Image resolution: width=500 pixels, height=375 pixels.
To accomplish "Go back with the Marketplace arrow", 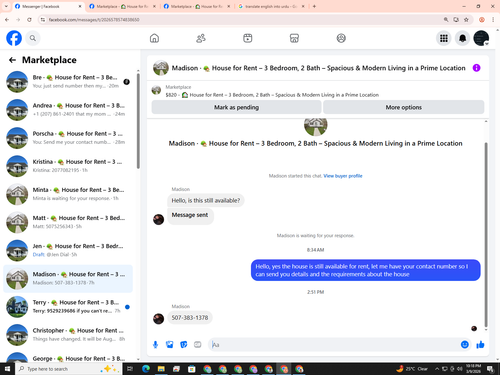I will click(12, 60).
